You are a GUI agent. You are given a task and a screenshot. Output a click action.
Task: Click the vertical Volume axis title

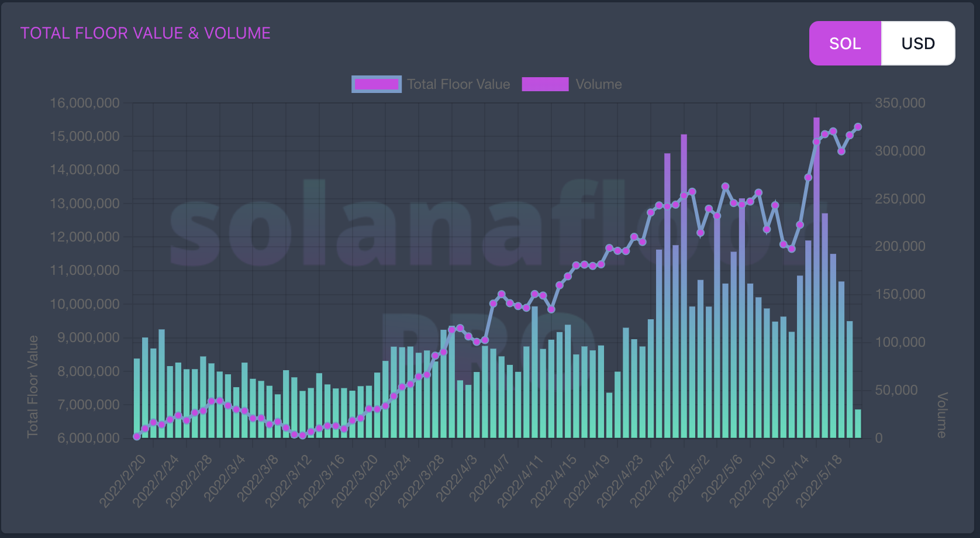pyautogui.click(x=942, y=415)
